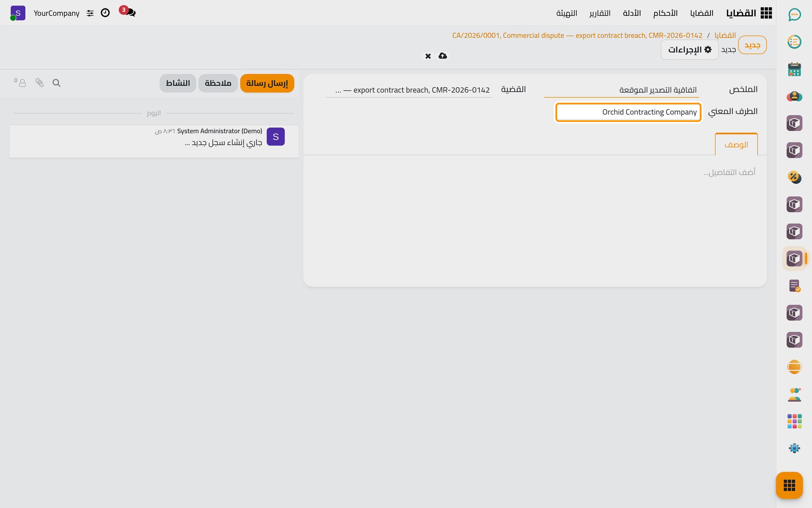This screenshot has width=812, height=508.
Task: Open the القضية case selection field
Action: click(x=409, y=90)
